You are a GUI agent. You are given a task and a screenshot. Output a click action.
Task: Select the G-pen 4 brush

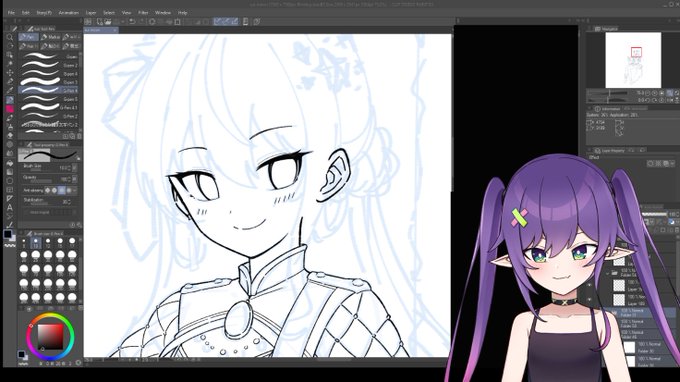49,73
